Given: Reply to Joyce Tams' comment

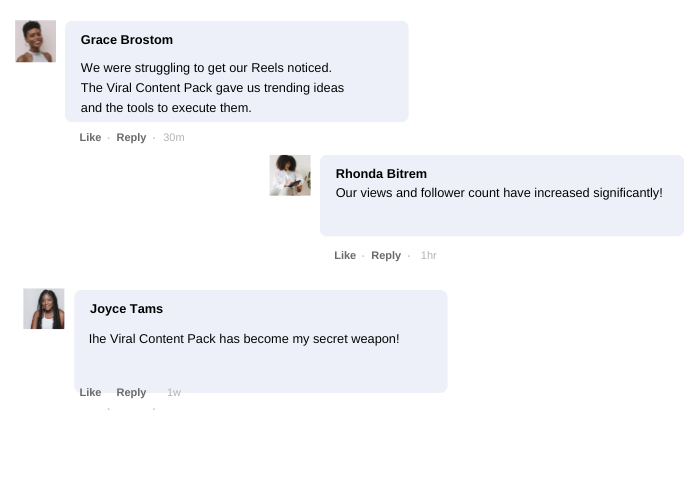Looking at the screenshot, I should click(131, 392).
